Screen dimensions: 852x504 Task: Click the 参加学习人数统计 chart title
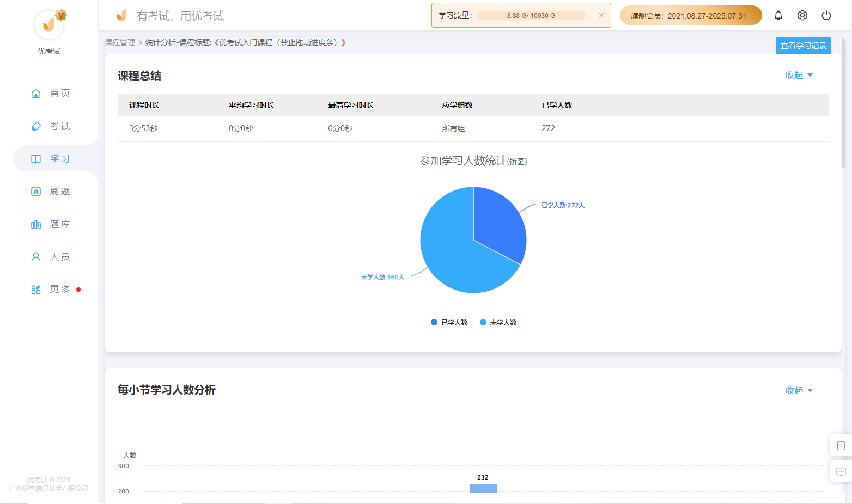(x=473, y=161)
